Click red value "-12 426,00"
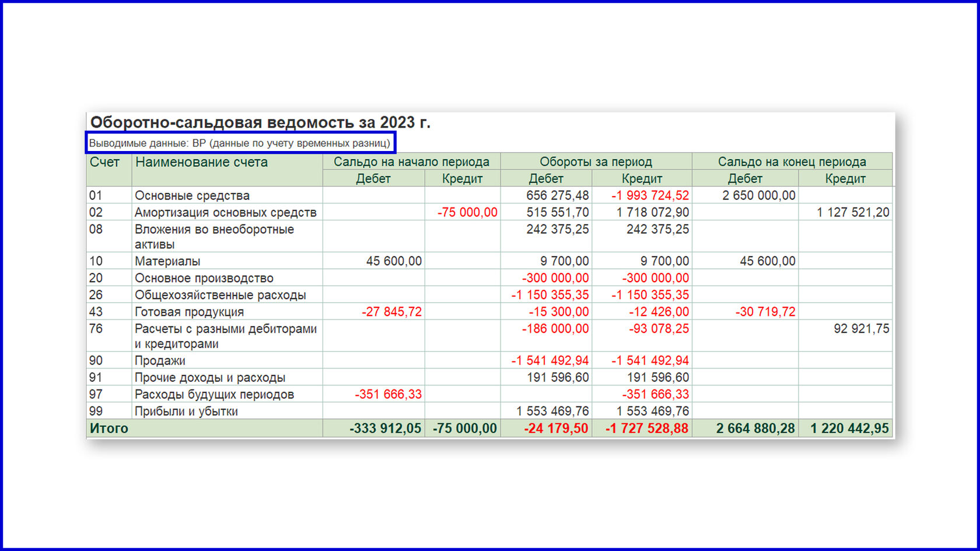This screenshot has width=980, height=551. (659, 312)
